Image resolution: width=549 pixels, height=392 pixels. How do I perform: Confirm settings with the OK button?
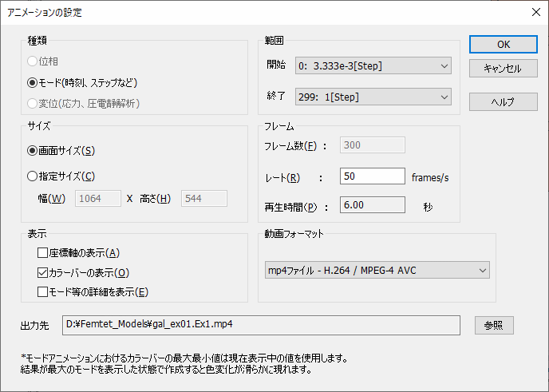(503, 45)
